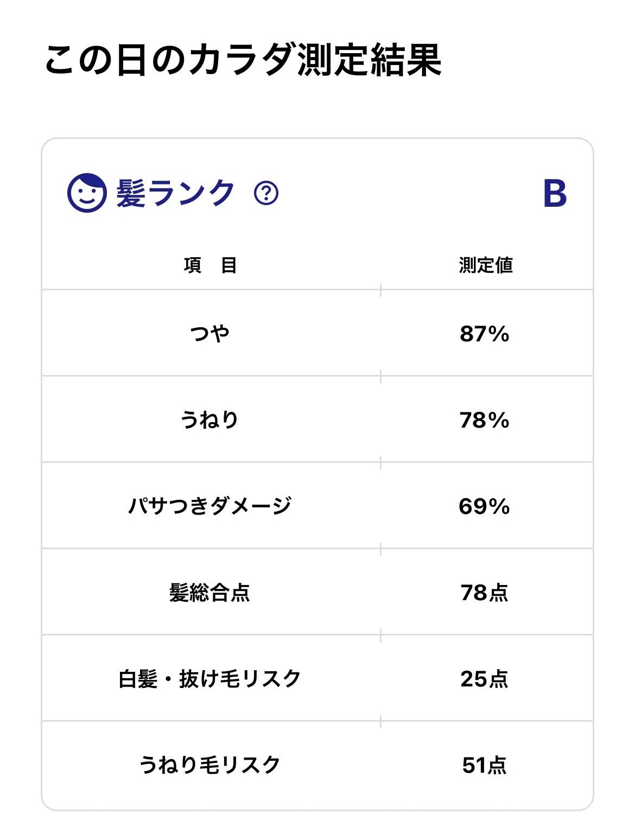Click the この日のカラダ測定結果 page title
This screenshot has height=840, width=635.
pyautogui.click(x=243, y=60)
